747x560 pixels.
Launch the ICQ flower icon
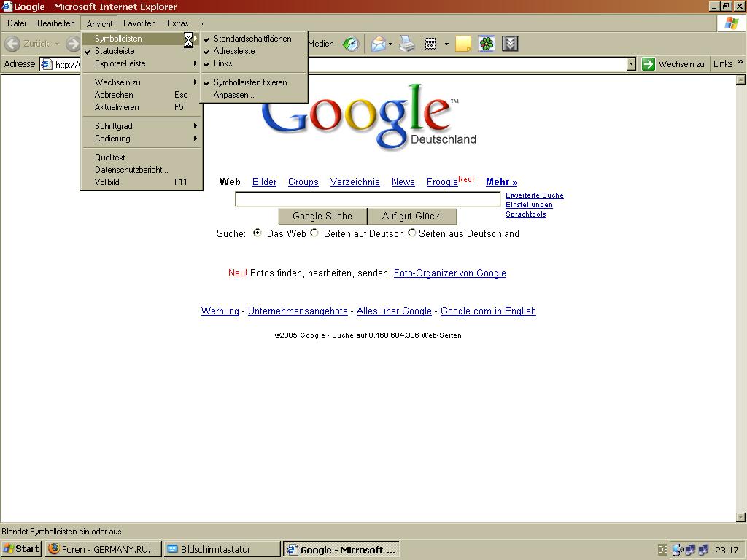tap(487, 44)
